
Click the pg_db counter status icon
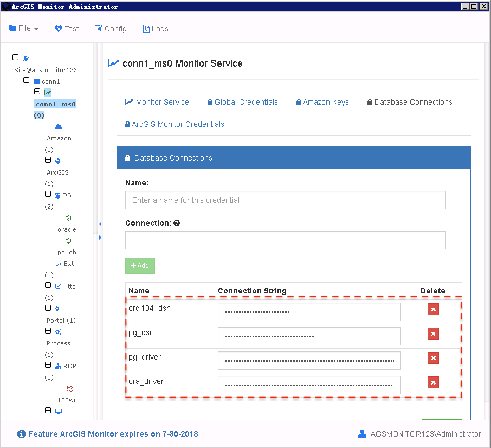[69, 241]
